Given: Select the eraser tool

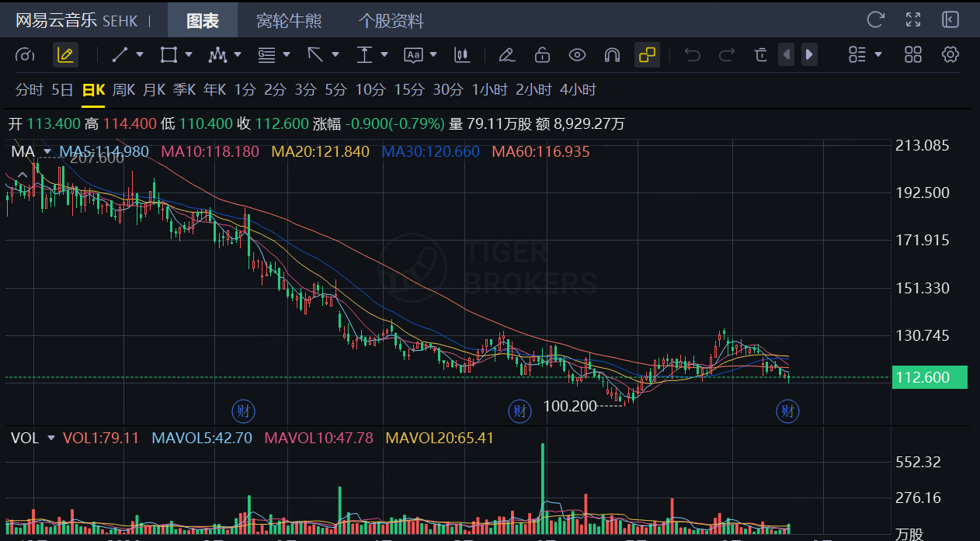Looking at the screenshot, I should [x=506, y=55].
